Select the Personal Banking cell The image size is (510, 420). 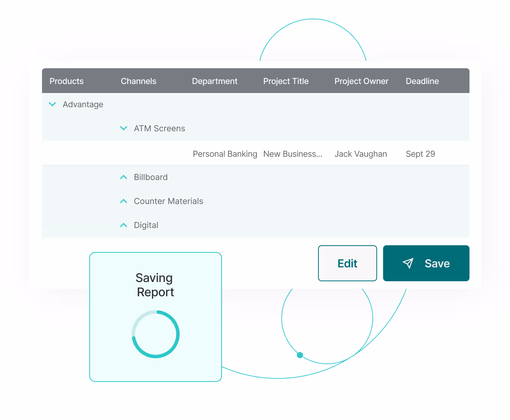(225, 154)
